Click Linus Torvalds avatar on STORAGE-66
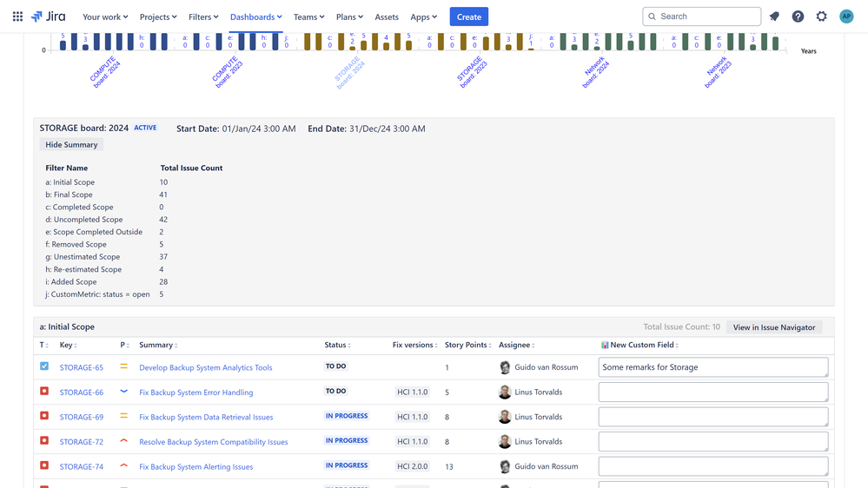868x488 pixels. point(505,392)
